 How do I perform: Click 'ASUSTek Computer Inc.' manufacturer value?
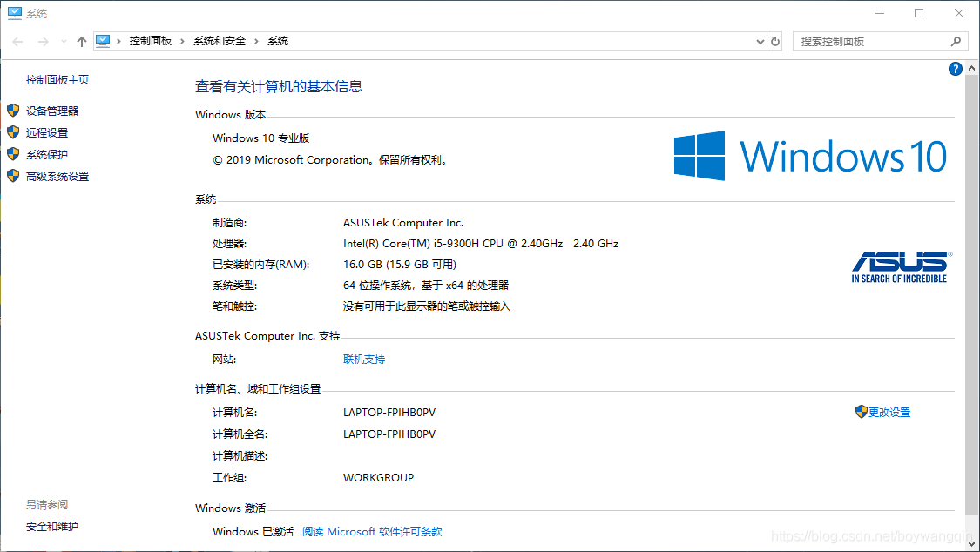tap(403, 223)
